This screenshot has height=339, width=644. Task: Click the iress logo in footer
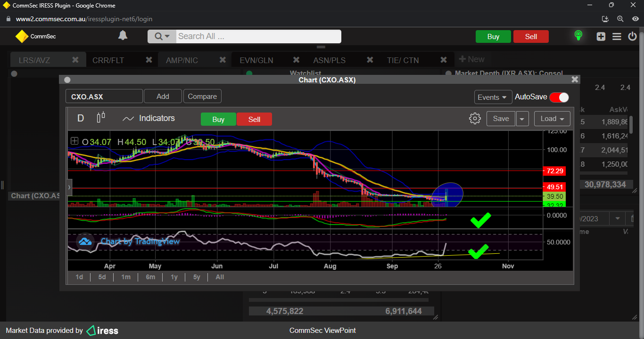102,331
